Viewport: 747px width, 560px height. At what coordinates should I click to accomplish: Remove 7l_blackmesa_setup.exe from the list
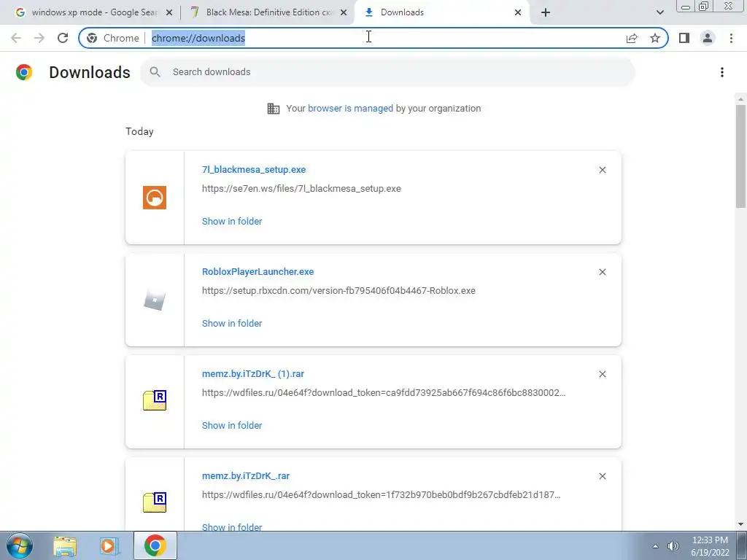602,170
